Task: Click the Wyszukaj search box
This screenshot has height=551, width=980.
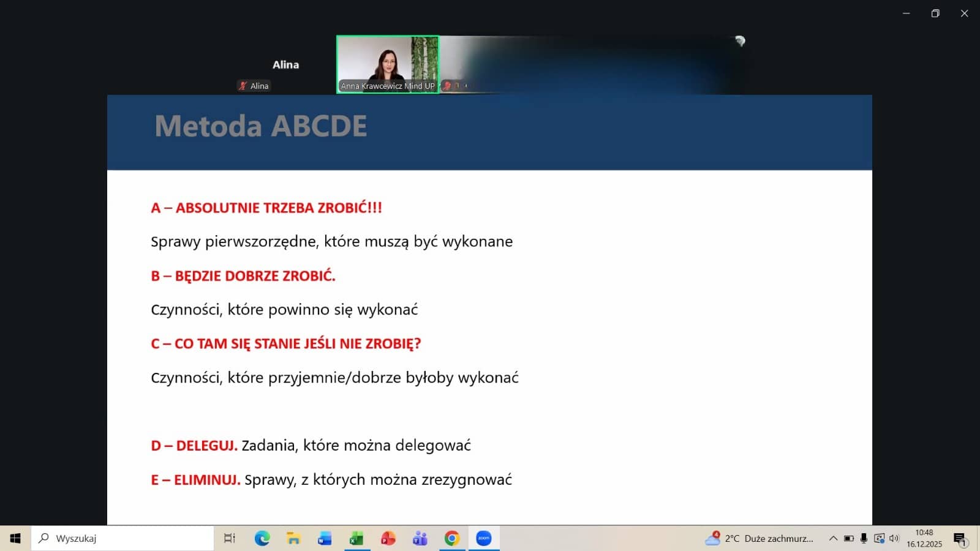Action: click(x=123, y=538)
